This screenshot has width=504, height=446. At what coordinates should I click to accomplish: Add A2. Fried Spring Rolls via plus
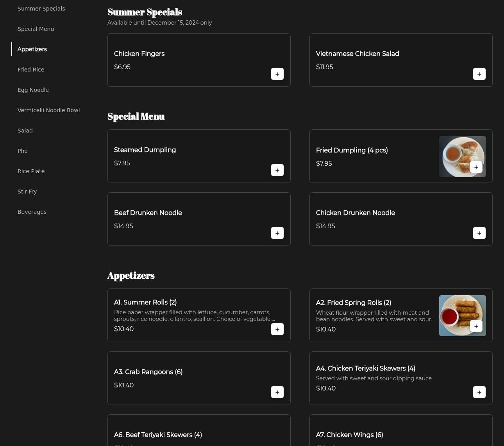click(x=475, y=326)
